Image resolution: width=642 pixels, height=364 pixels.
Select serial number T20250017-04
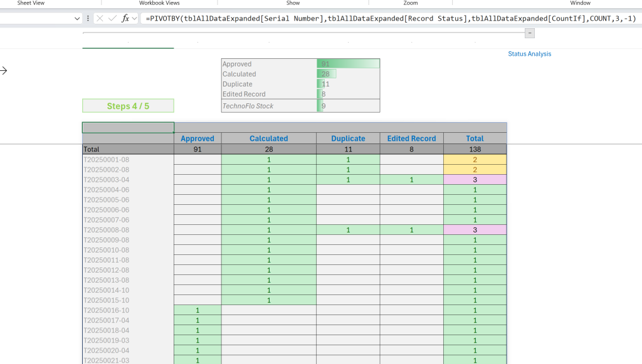point(128,320)
